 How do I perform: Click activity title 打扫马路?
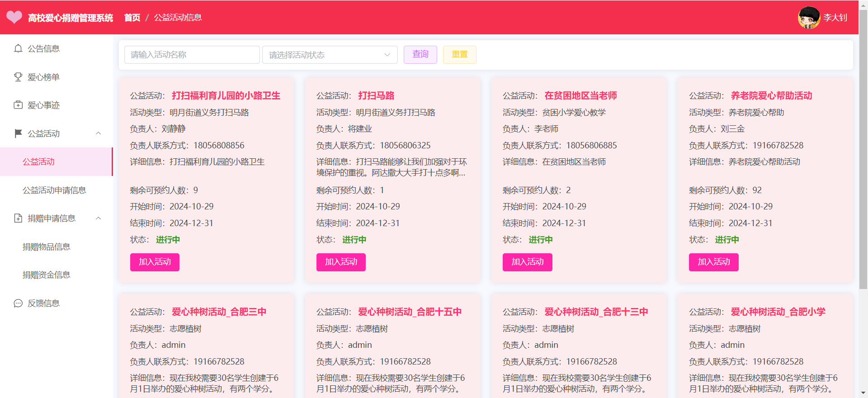376,95
